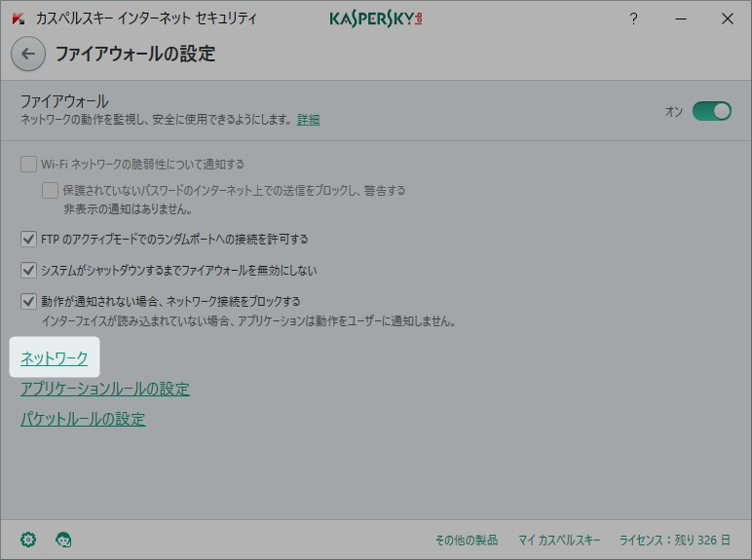The width and height of the screenshot is (752, 560).
Task: Click the KASPERSKY logo in title bar
Action: coord(376,19)
